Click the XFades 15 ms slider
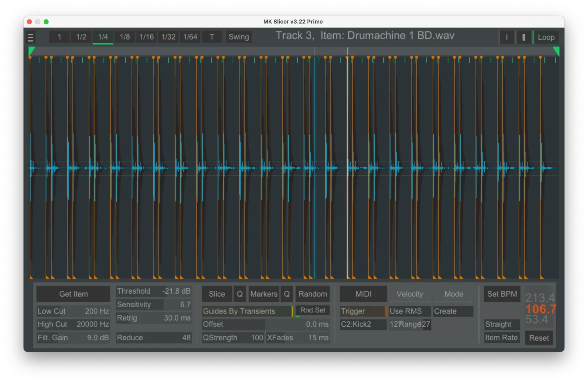This screenshot has width=588, height=383. click(298, 338)
